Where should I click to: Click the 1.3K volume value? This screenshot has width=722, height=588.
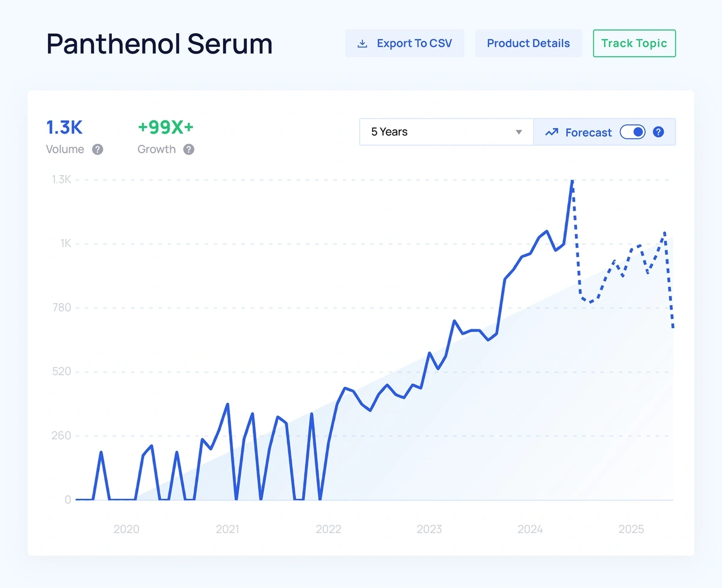[x=64, y=128]
